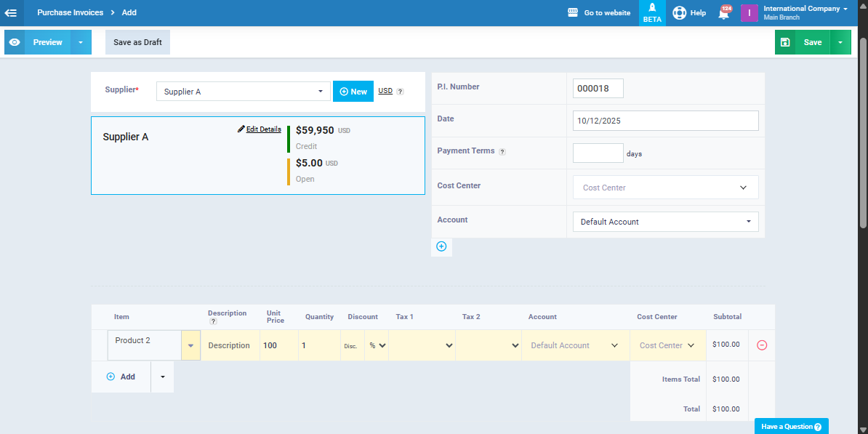This screenshot has height=434, width=868.
Task: Click the Payment Terms help question mark
Action: (502, 152)
